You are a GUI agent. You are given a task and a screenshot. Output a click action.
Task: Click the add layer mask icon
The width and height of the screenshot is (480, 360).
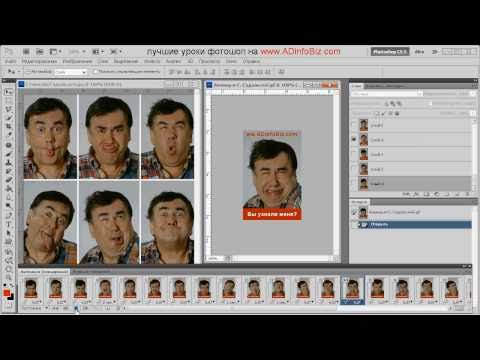tap(426, 194)
